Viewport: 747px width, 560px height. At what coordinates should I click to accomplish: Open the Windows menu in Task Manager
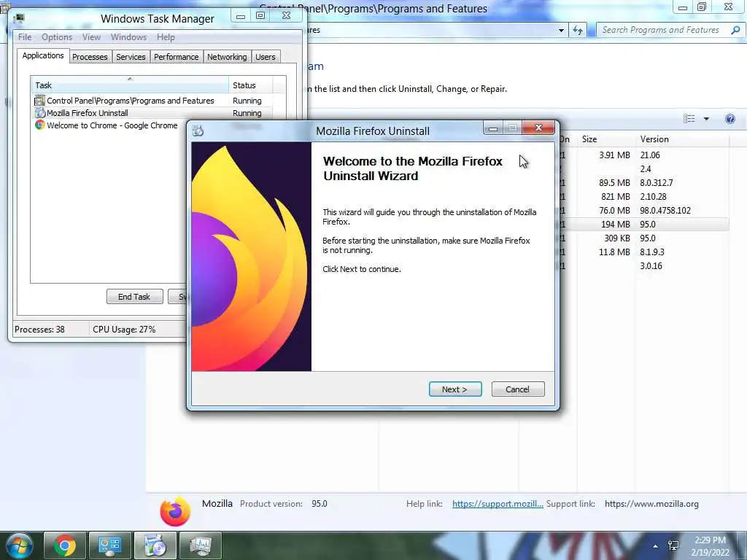click(x=128, y=37)
